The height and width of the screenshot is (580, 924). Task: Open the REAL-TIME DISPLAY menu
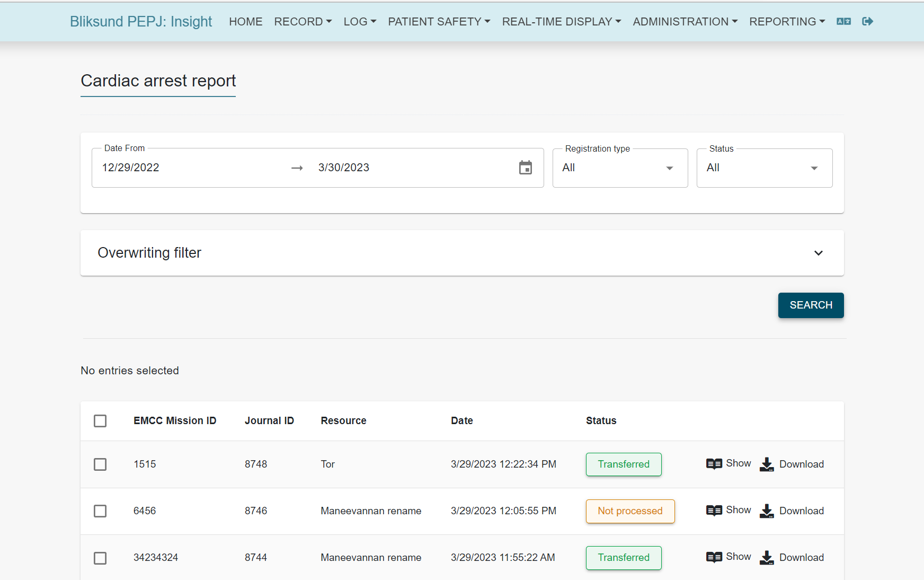click(x=562, y=22)
